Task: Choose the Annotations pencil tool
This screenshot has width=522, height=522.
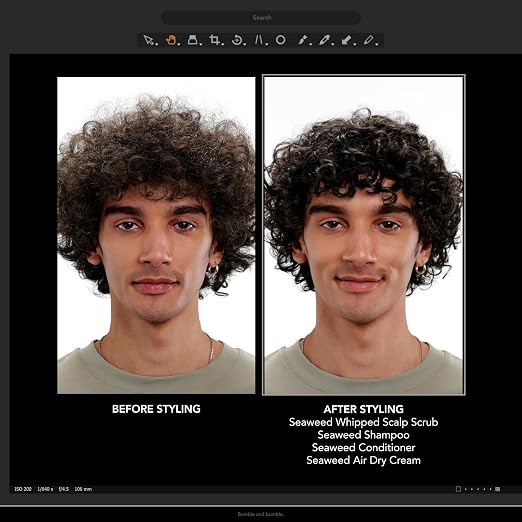Action: click(x=368, y=40)
